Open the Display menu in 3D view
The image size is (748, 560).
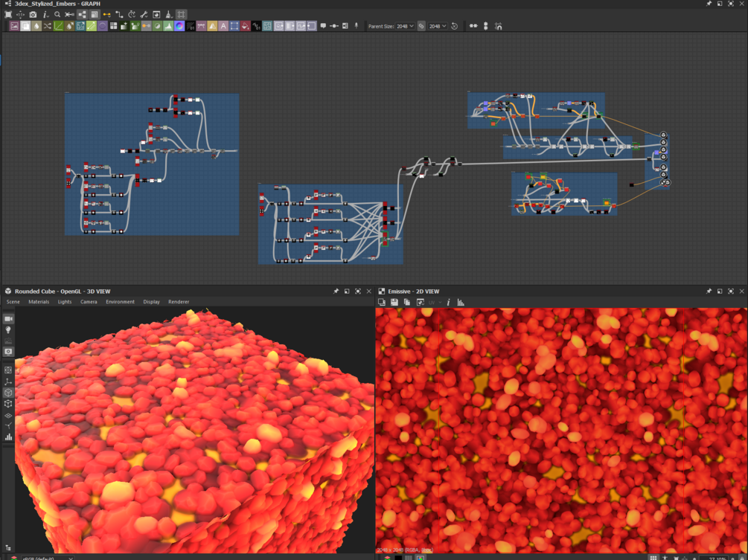(x=151, y=302)
